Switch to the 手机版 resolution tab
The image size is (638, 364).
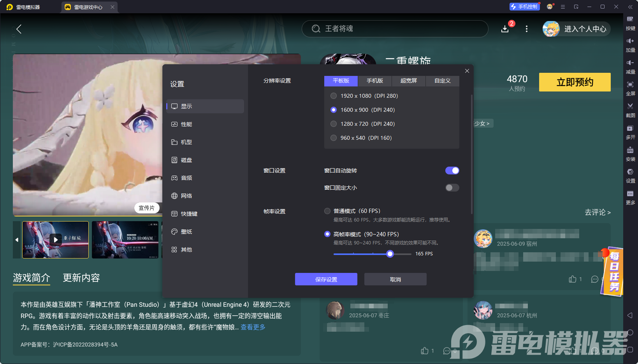(374, 81)
